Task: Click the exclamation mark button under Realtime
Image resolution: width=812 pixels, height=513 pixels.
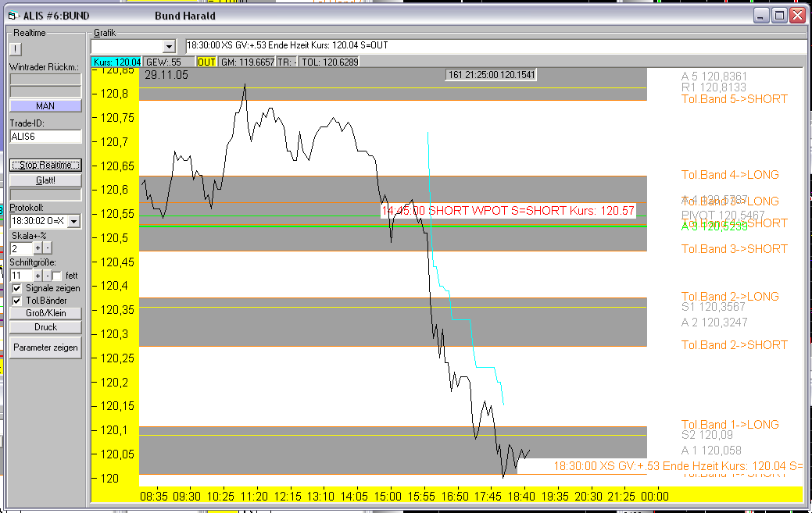Action: tap(16, 49)
